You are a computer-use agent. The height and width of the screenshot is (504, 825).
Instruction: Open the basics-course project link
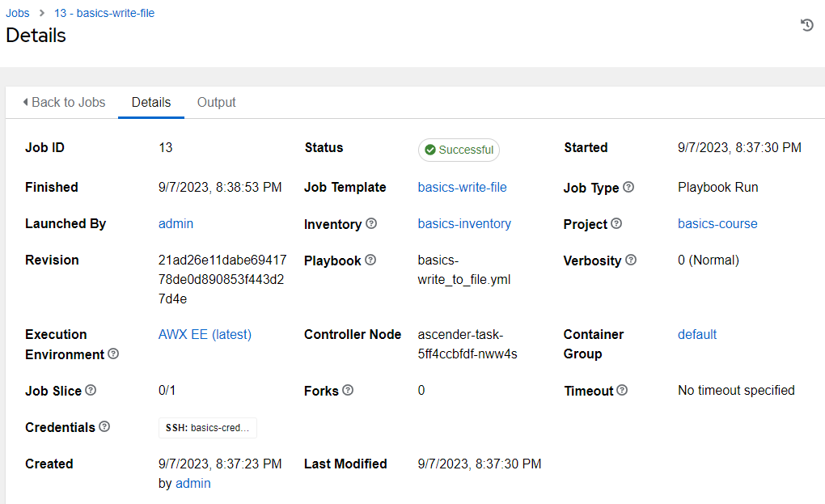pos(717,223)
